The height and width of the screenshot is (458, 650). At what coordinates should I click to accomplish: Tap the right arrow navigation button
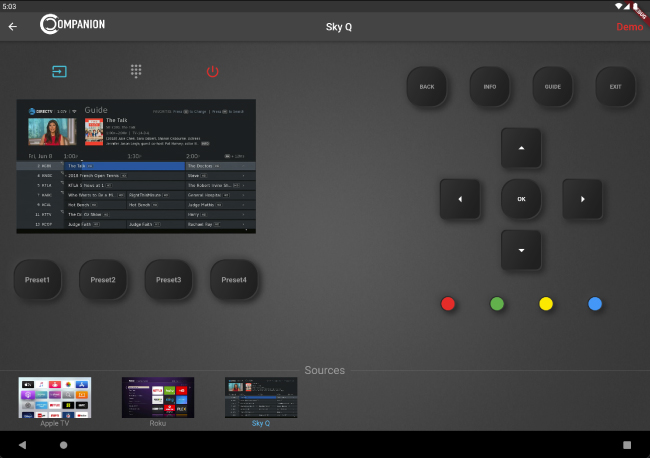coord(582,199)
